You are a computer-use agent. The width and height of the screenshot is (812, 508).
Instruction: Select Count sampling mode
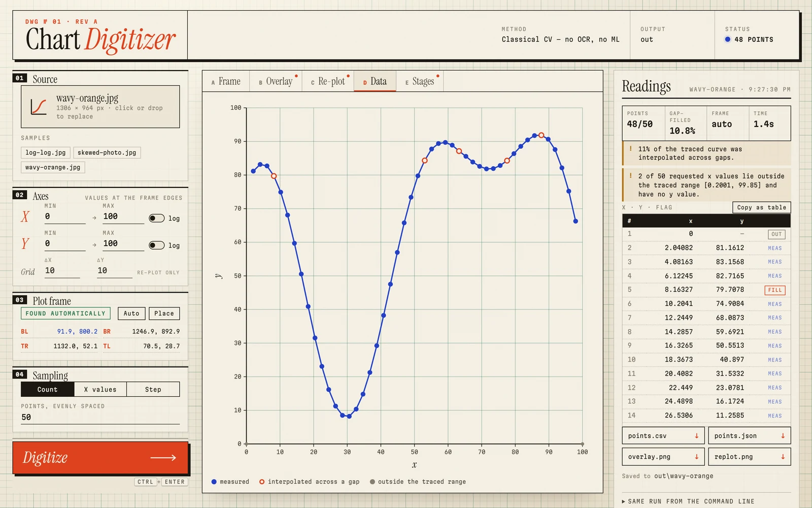(48, 389)
